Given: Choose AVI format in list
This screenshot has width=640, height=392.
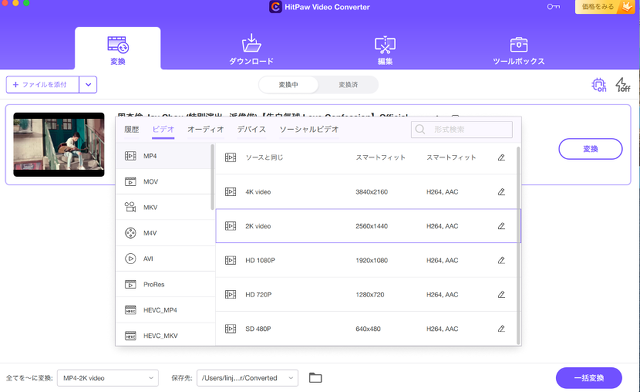Looking at the screenshot, I should pyautogui.click(x=165, y=259).
